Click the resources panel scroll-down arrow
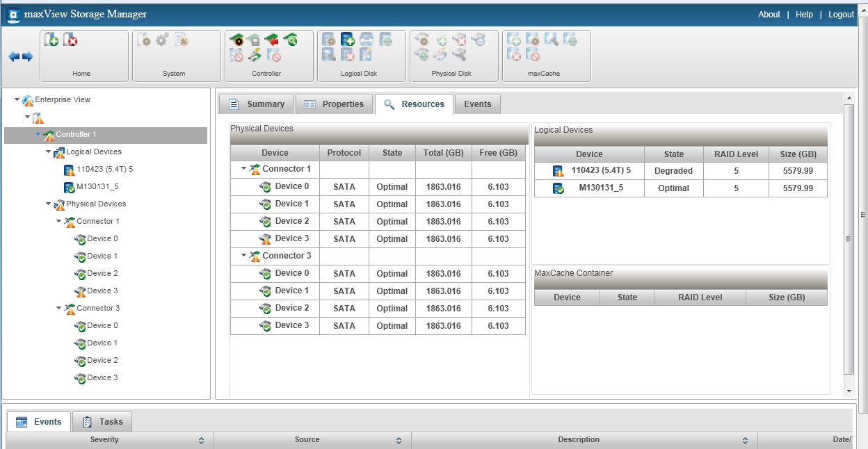 [849, 391]
